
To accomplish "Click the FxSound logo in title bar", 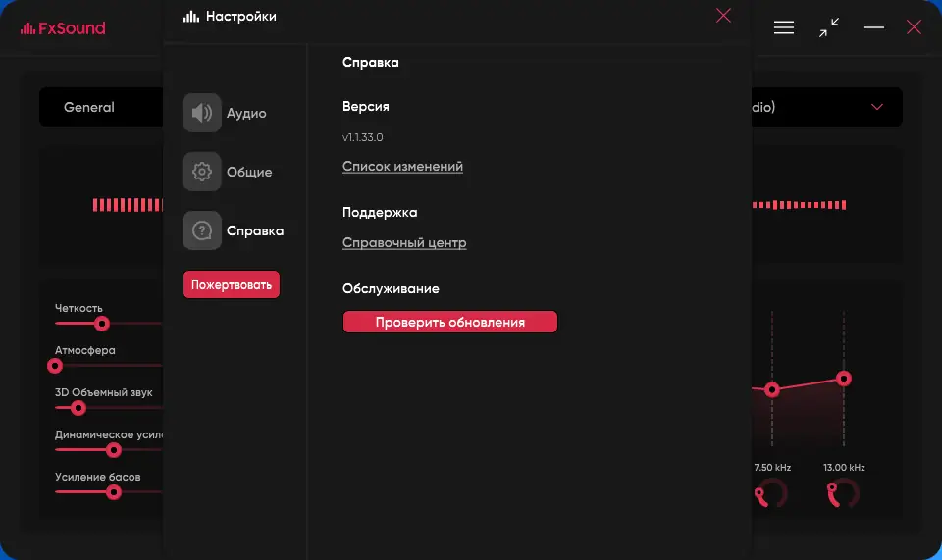I will click(63, 28).
